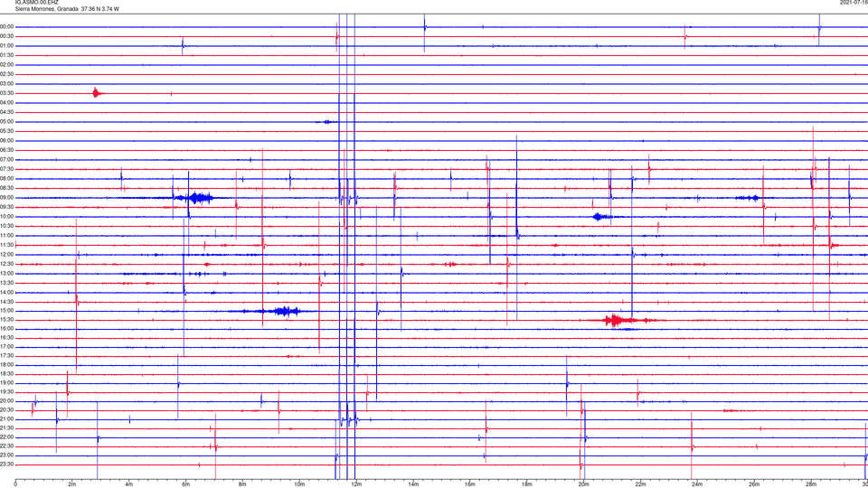Viewport: 868px width, 488px height.
Task: Select the 22:00 trace time label
Action: 7,437
